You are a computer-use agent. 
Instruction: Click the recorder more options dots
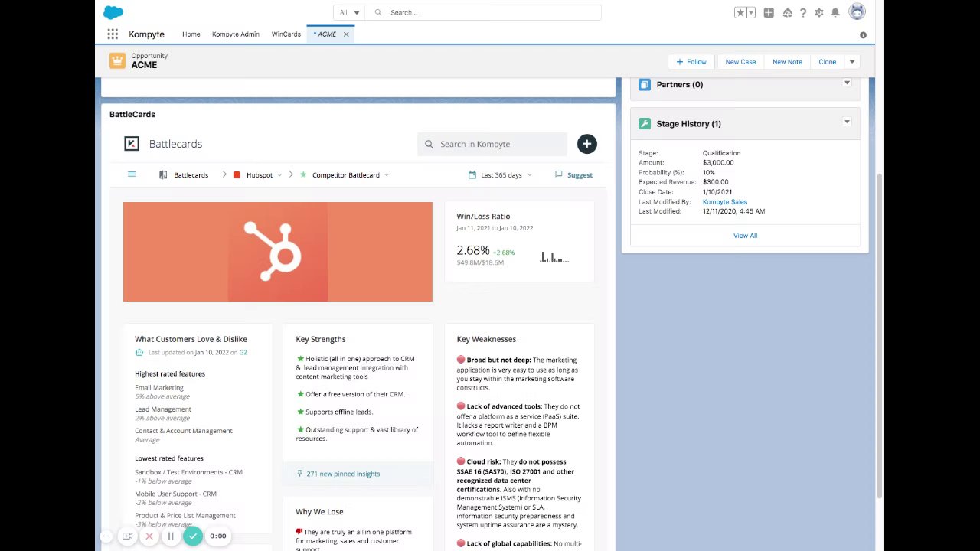pyautogui.click(x=106, y=536)
